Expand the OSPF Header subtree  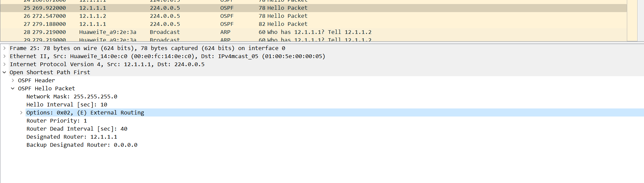tap(13, 81)
